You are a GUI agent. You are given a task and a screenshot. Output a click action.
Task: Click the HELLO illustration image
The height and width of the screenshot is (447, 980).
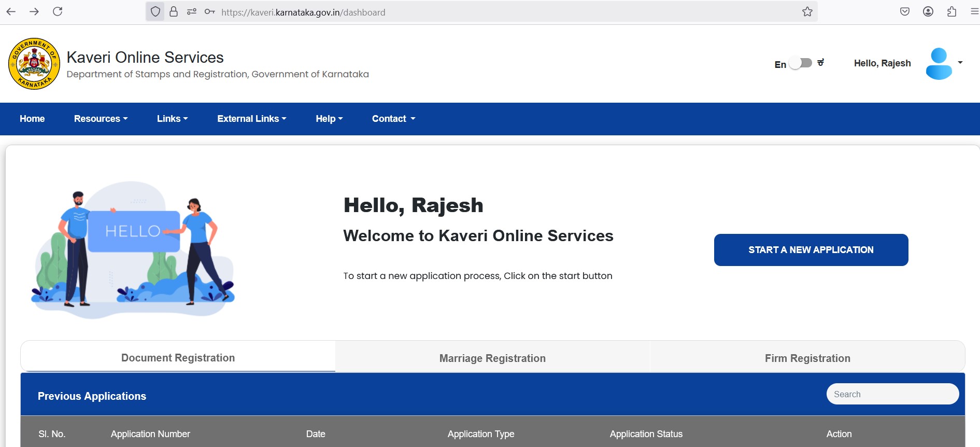[133, 249]
